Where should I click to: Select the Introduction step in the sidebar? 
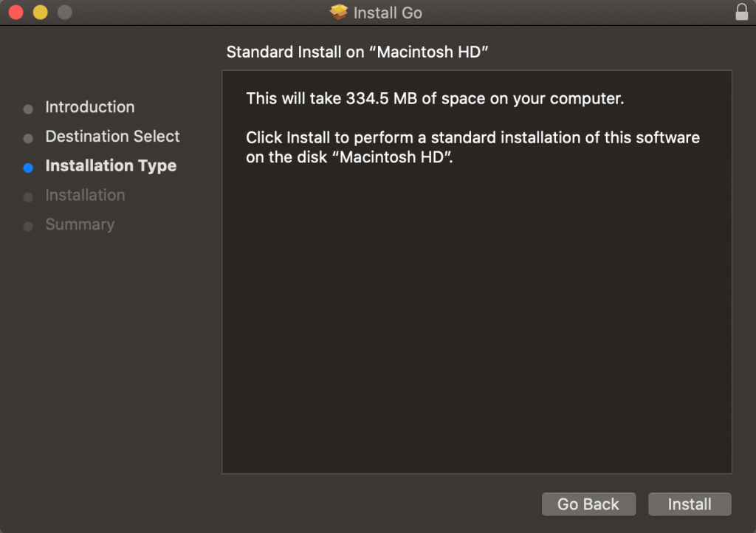point(89,108)
